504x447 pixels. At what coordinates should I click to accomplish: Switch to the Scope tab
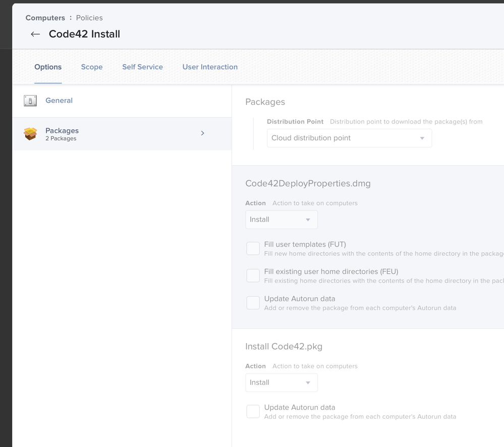point(92,67)
